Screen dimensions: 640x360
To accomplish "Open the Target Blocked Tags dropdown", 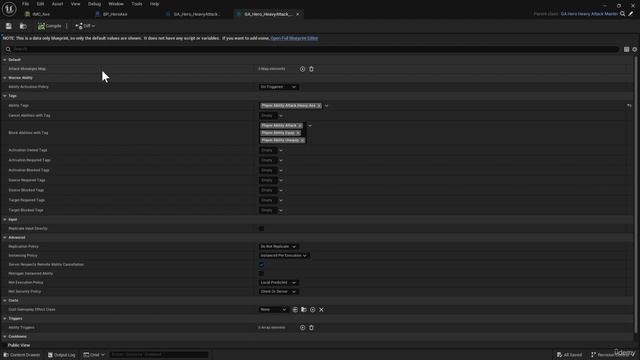I will tap(281, 210).
